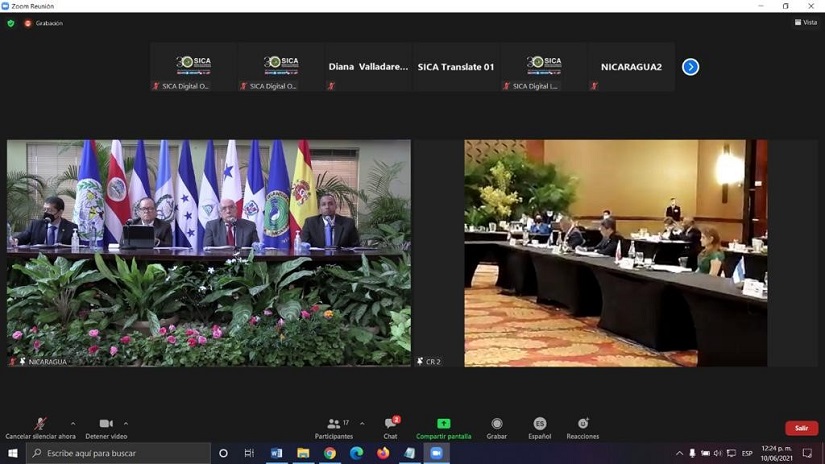Open volume control in system tray

click(718, 453)
